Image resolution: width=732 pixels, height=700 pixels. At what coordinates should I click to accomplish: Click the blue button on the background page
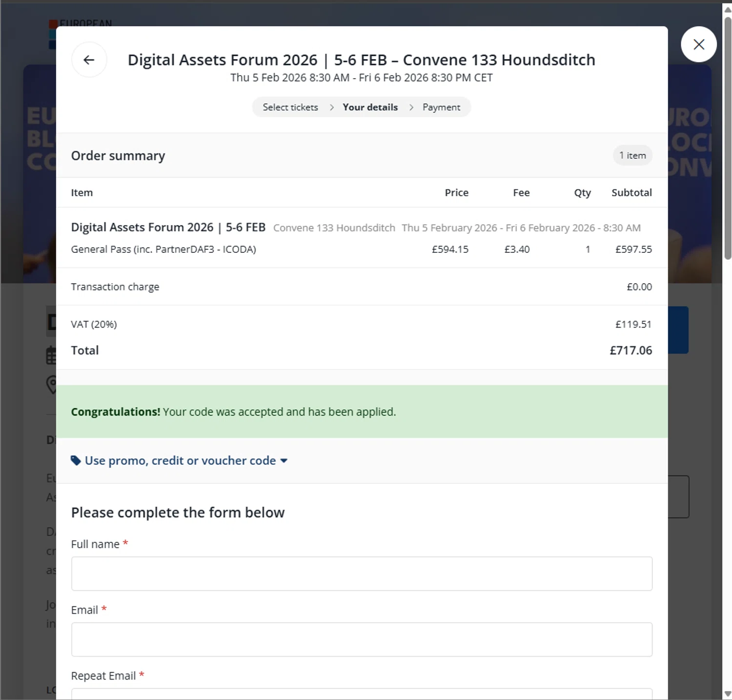pos(678,330)
